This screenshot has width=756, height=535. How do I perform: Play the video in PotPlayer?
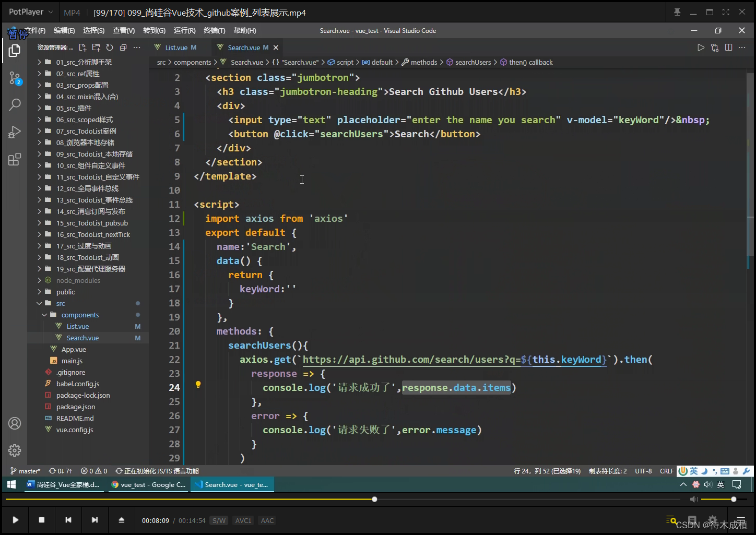click(16, 520)
